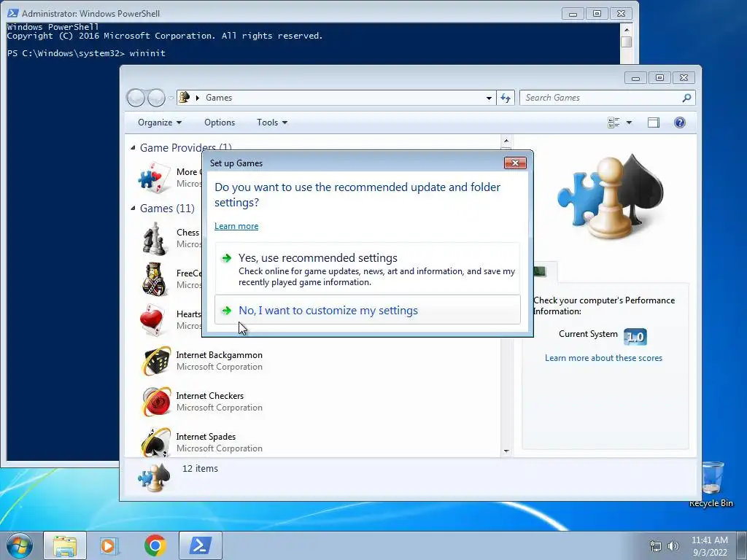Image resolution: width=747 pixels, height=560 pixels.
Task: Select the Internet Backgammon dice icon
Action: click(x=155, y=361)
